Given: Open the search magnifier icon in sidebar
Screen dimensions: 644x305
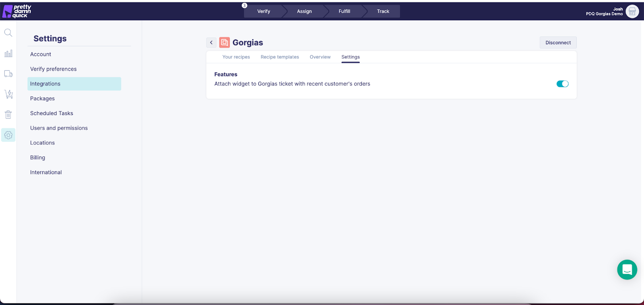Looking at the screenshot, I should pyautogui.click(x=8, y=33).
